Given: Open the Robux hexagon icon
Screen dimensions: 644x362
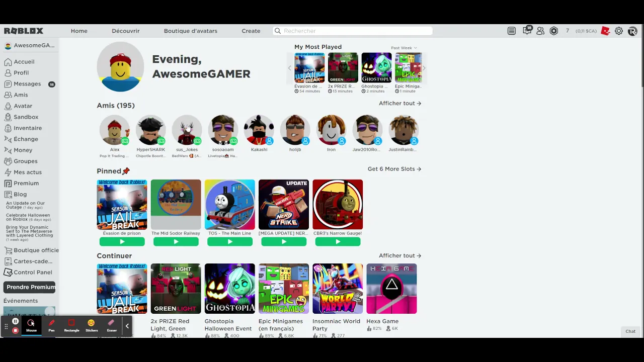Looking at the screenshot, I should tap(554, 31).
